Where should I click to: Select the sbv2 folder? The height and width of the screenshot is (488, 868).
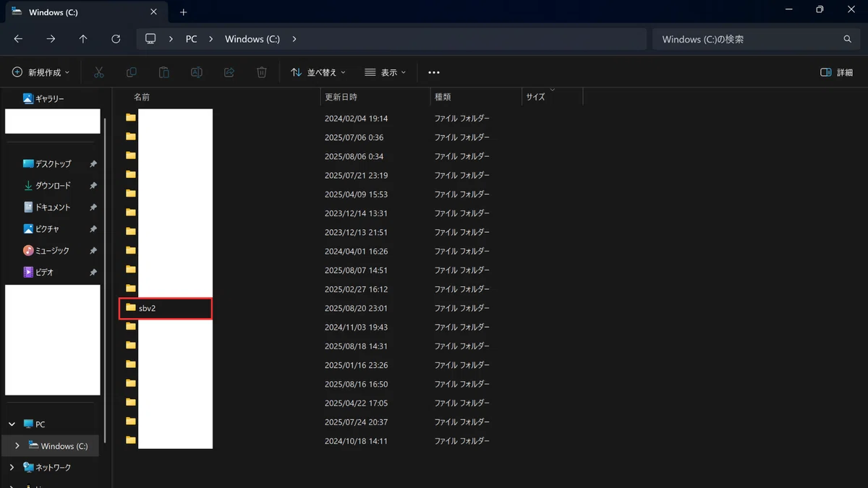click(x=166, y=308)
